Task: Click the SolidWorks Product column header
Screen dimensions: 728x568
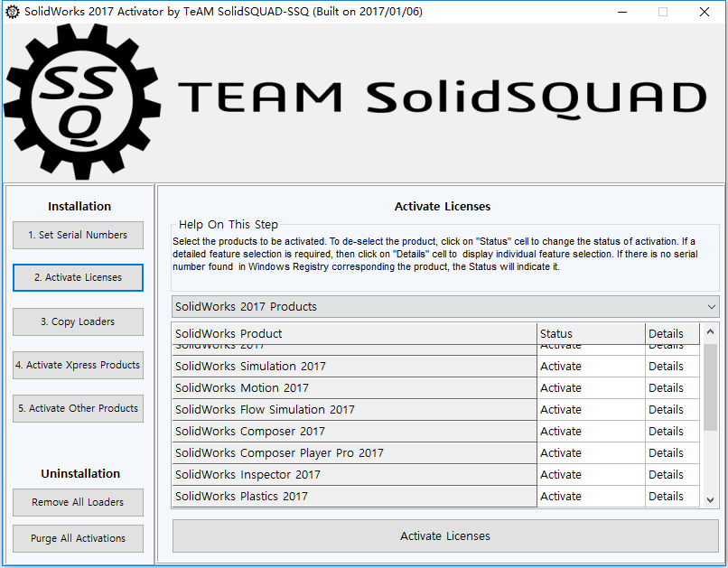Action: (354, 333)
